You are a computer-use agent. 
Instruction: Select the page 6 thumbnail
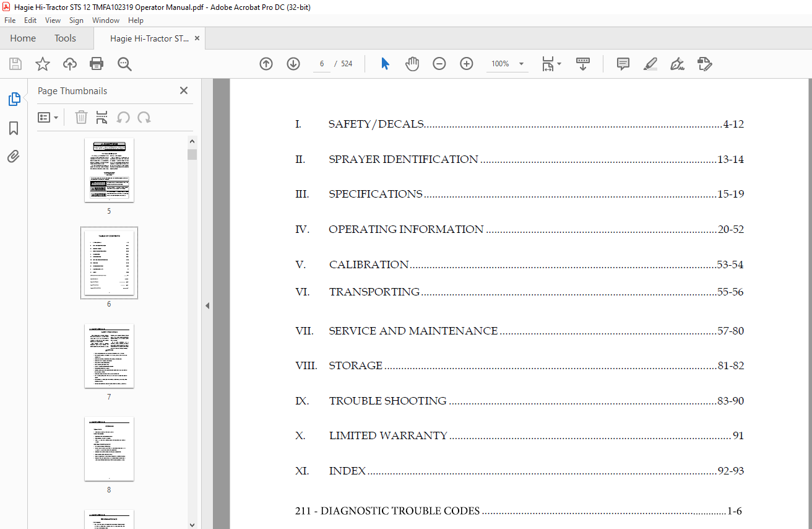[x=109, y=263]
